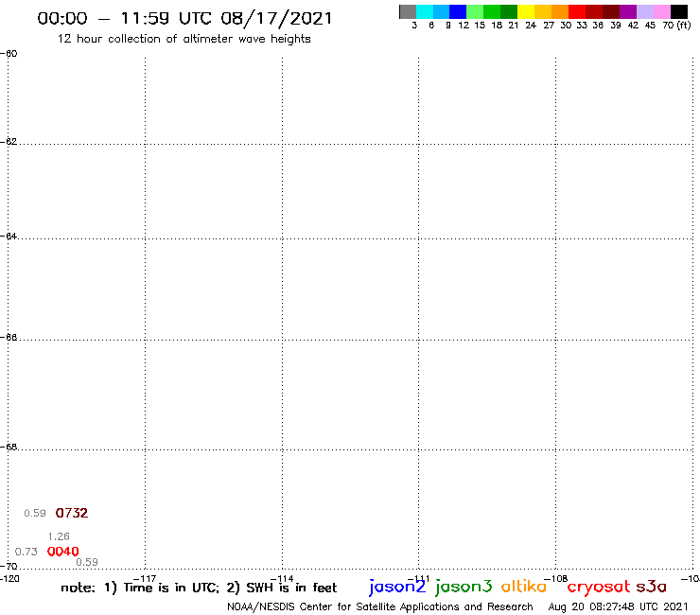Click the jason2 satellite legend label
The image size is (700, 615).
point(397,587)
